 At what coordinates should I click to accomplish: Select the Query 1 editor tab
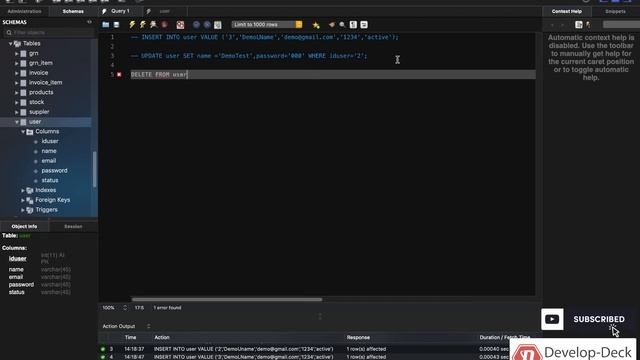(x=120, y=11)
